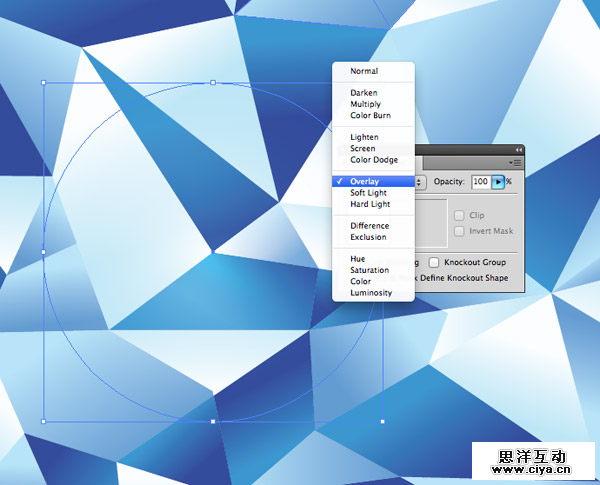Type in the Opacity value field
The height and width of the screenshot is (485, 600).
pyautogui.click(x=480, y=182)
